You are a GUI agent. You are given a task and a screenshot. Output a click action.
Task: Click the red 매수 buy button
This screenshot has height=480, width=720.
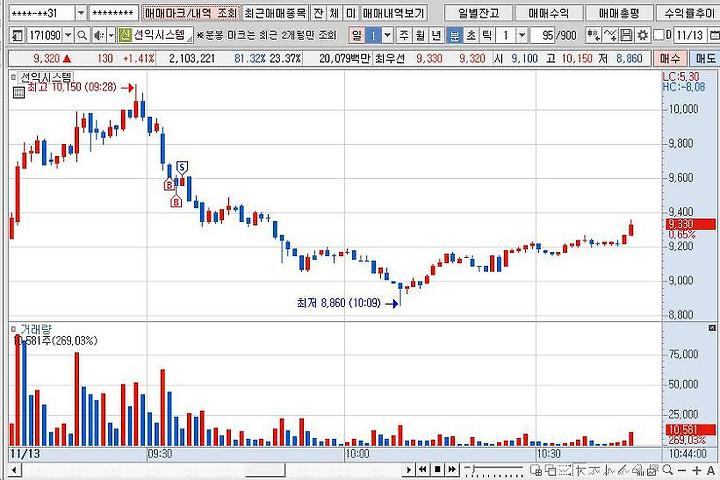669,58
